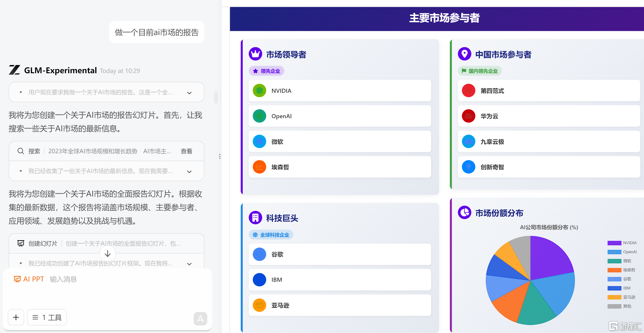Click the 国内领先企业 tag
Viewport: 644px width, 333px height.
480,71
